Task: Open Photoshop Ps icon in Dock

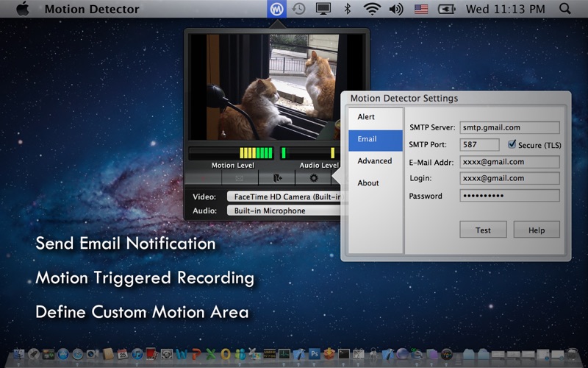Action: (x=315, y=354)
